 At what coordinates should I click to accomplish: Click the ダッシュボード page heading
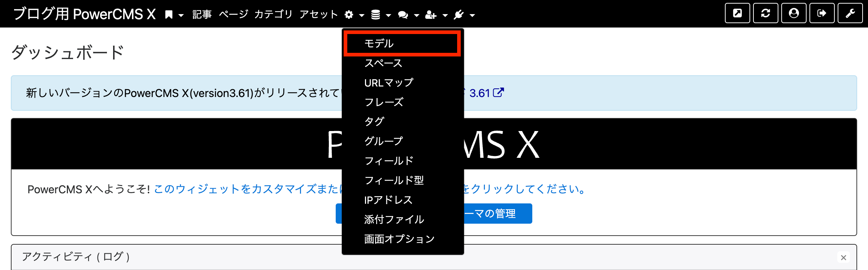[68, 52]
